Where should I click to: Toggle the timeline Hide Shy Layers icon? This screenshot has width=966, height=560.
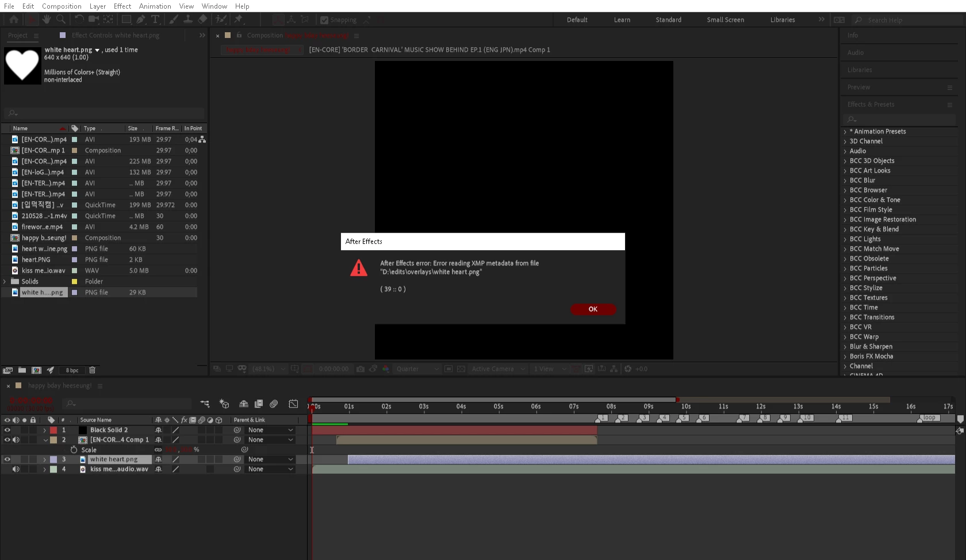(x=244, y=404)
